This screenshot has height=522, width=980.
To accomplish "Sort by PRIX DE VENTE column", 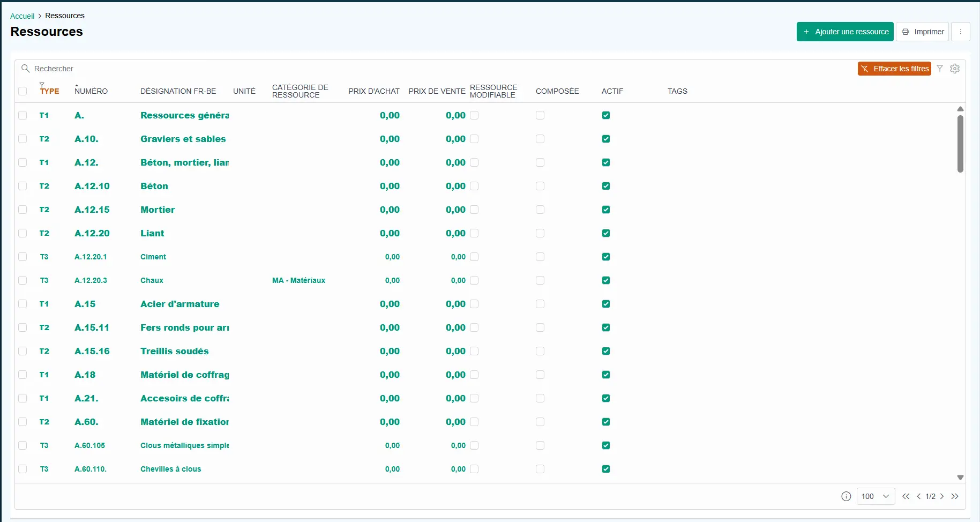I will pos(437,91).
